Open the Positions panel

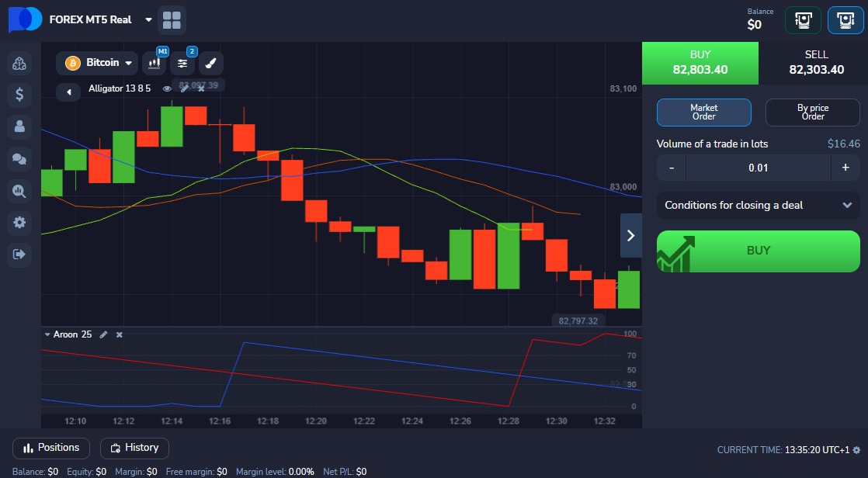51,448
